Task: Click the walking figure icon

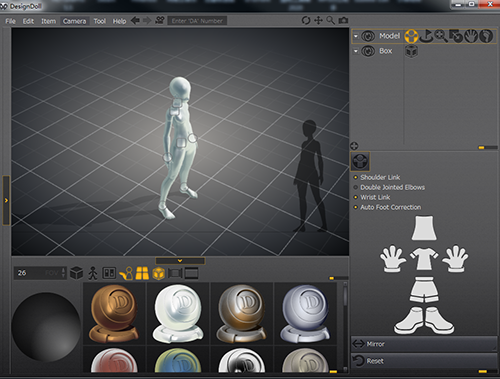Action: [x=93, y=273]
